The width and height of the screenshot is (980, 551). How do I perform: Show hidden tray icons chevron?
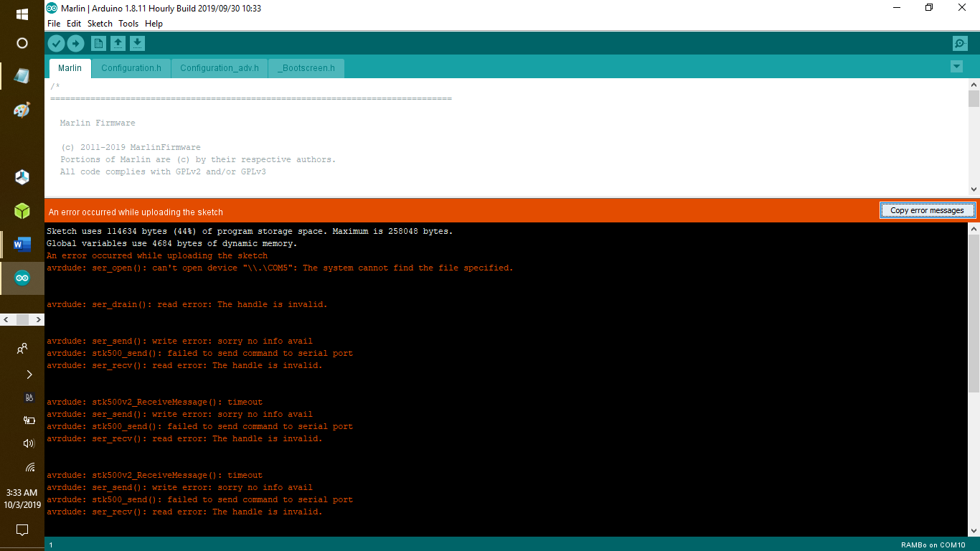(x=29, y=375)
